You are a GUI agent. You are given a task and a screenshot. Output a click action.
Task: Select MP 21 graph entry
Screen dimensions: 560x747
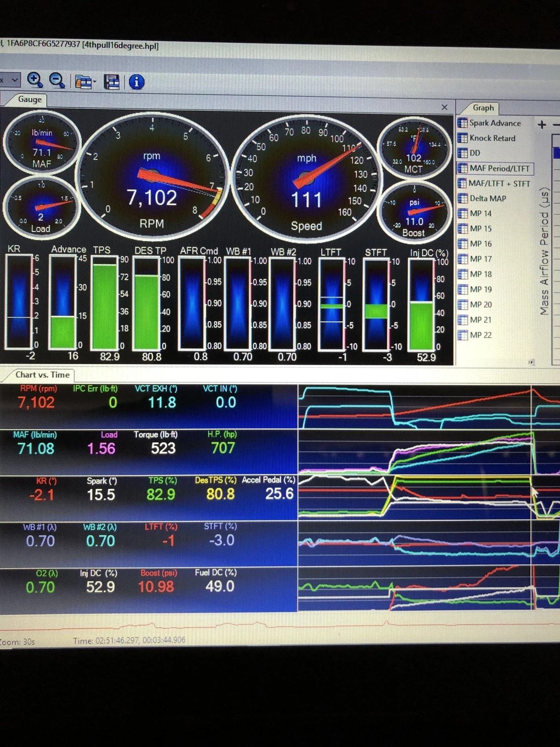[x=481, y=320]
